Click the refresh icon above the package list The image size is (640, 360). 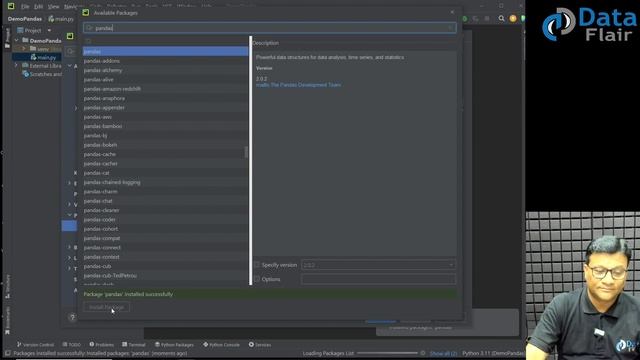(x=88, y=41)
